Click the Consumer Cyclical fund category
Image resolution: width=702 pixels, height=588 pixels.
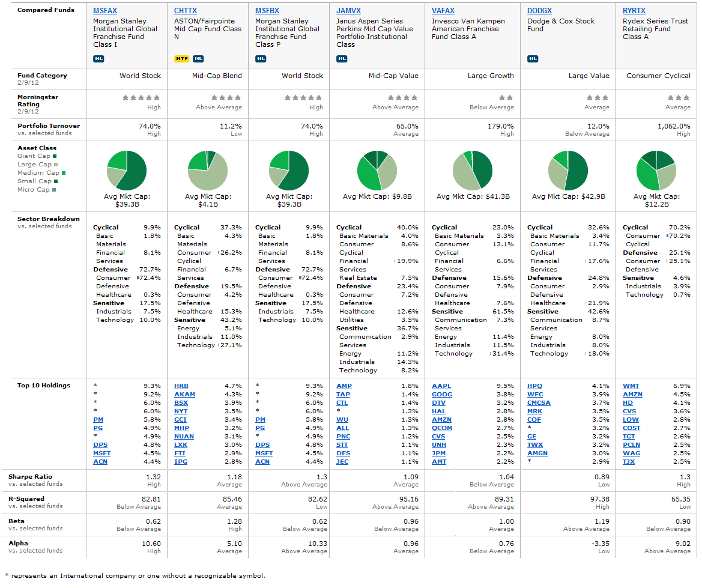tap(658, 76)
